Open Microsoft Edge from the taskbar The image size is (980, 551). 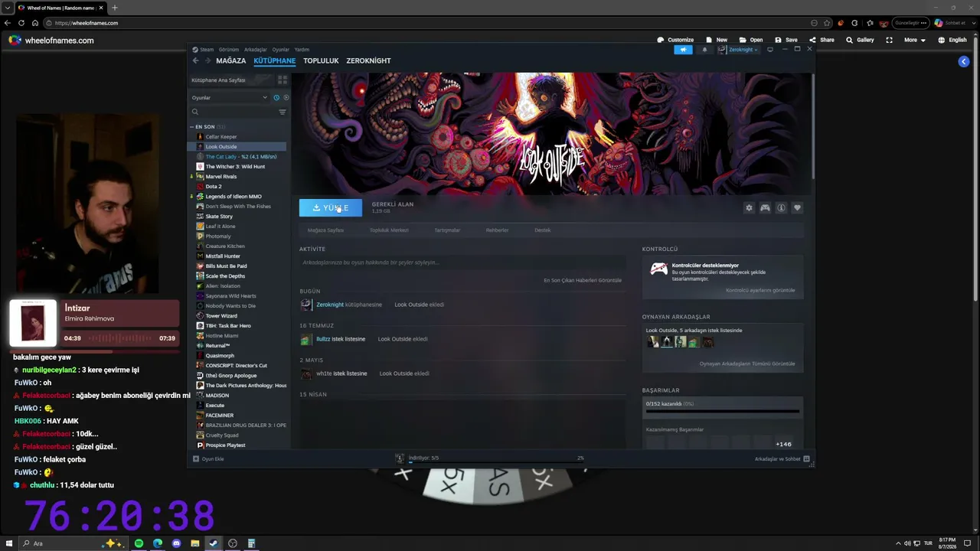click(158, 543)
